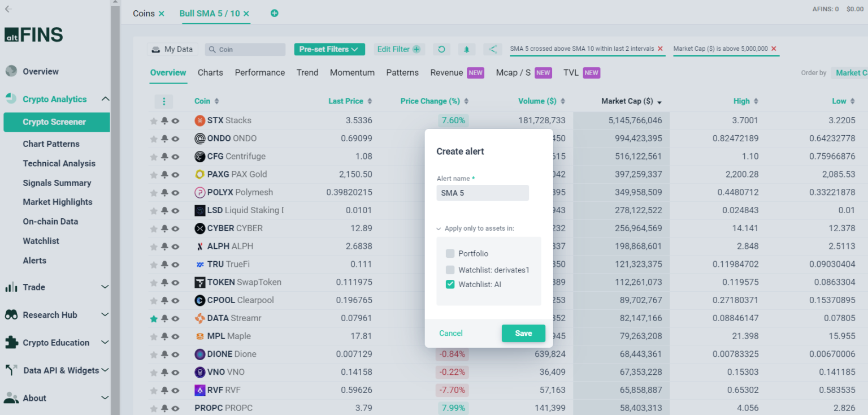This screenshot has width=868, height=415.
Task: Uncheck Watchlist: AI in the alert dialog
Action: click(450, 284)
